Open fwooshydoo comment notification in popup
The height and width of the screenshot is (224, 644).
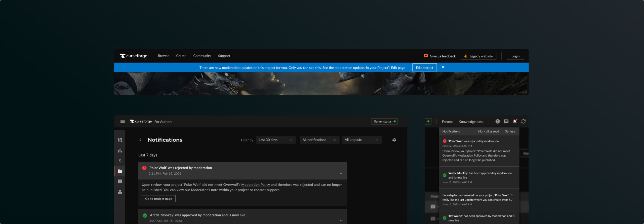point(479,199)
